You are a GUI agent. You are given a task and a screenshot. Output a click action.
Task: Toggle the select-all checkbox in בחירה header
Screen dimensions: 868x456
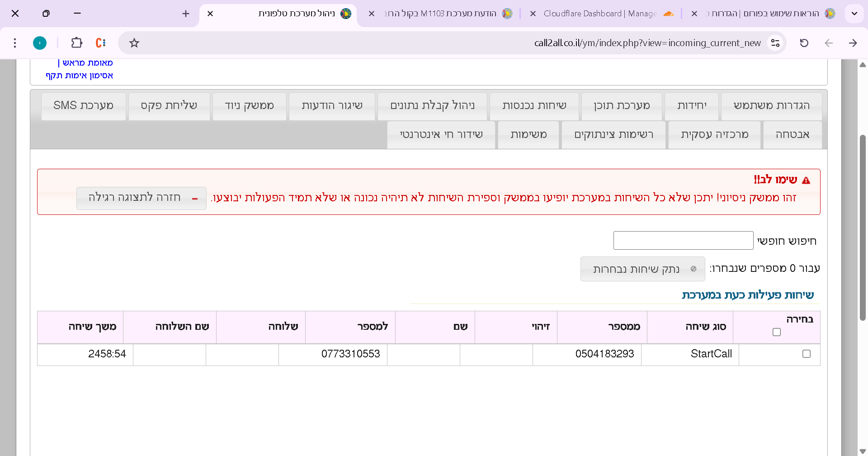pyautogui.click(x=777, y=332)
